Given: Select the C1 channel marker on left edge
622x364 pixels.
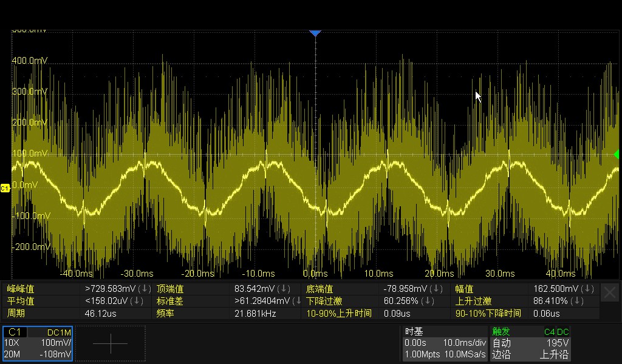Looking at the screenshot, I should pyautogui.click(x=4, y=188).
